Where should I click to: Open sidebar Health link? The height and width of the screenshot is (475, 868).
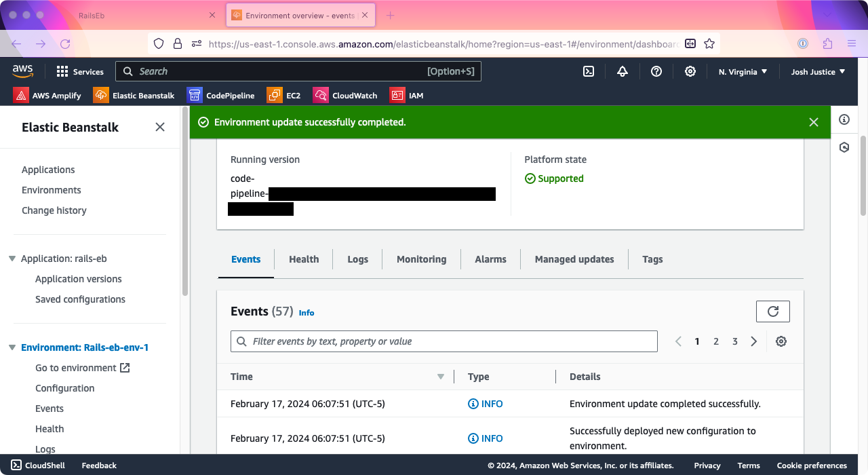(x=50, y=429)
